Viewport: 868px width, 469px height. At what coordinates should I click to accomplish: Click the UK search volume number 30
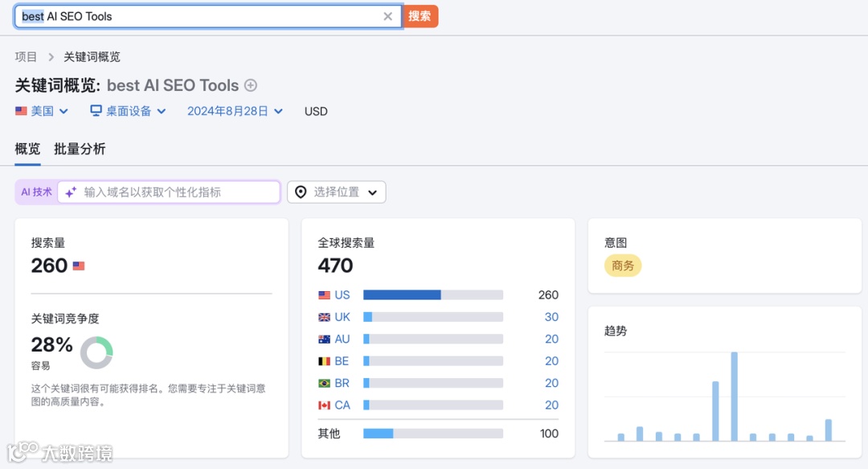point(551,317)
